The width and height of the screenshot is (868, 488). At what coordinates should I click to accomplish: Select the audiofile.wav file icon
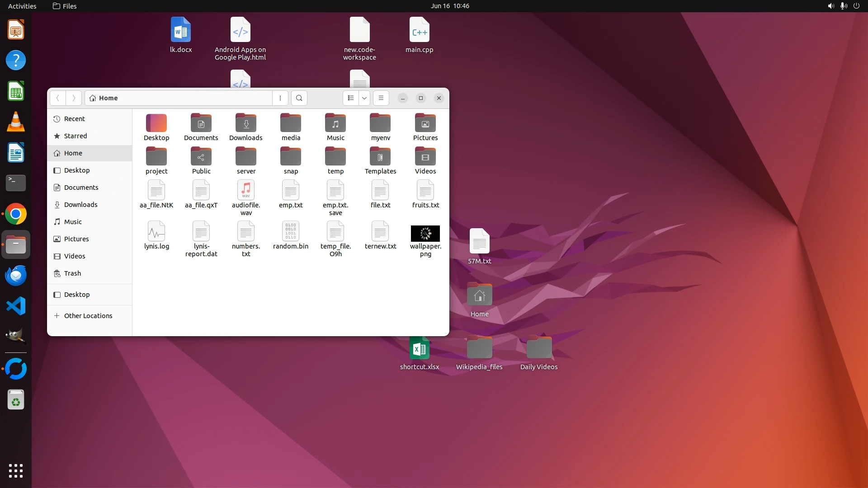[246, 190]
